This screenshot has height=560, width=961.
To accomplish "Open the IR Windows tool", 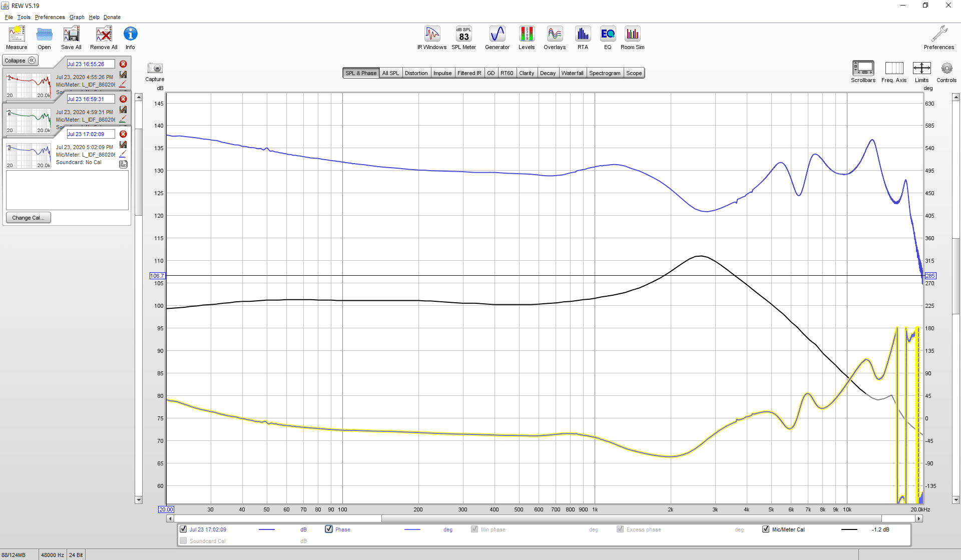I will [x=432, y=34].
